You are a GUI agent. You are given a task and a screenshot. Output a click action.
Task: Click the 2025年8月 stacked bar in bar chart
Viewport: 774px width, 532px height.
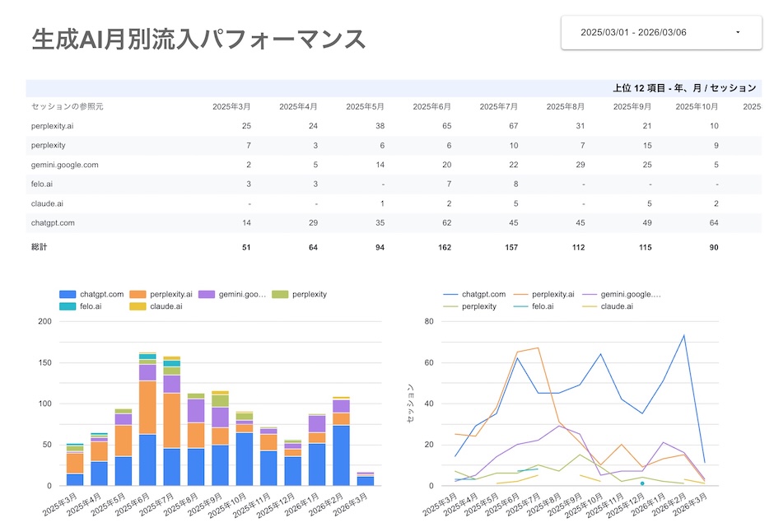tap(196, 439)
